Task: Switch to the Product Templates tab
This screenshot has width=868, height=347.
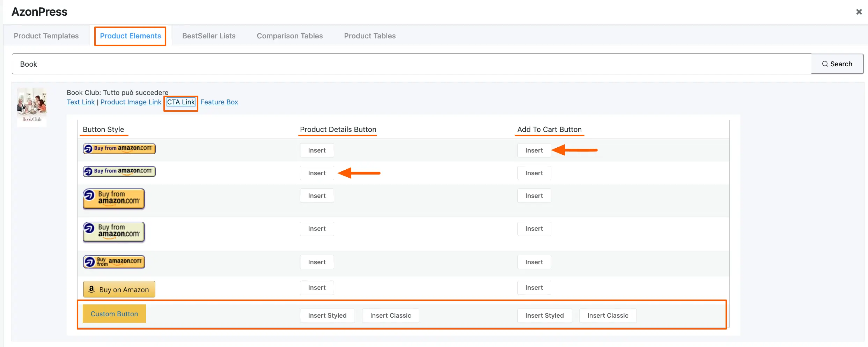Action: (46, 36)
